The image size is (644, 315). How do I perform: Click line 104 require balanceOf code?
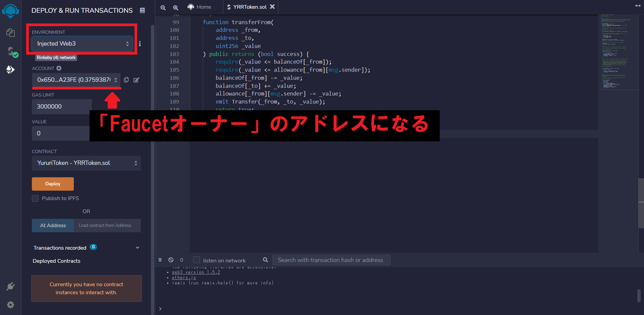tap(273, 62)
